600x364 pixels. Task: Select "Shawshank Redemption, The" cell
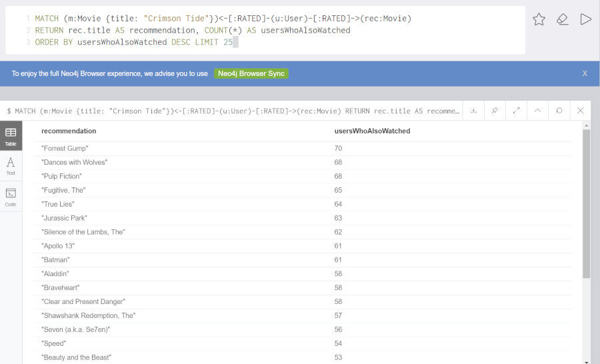(x=89, y=316)
